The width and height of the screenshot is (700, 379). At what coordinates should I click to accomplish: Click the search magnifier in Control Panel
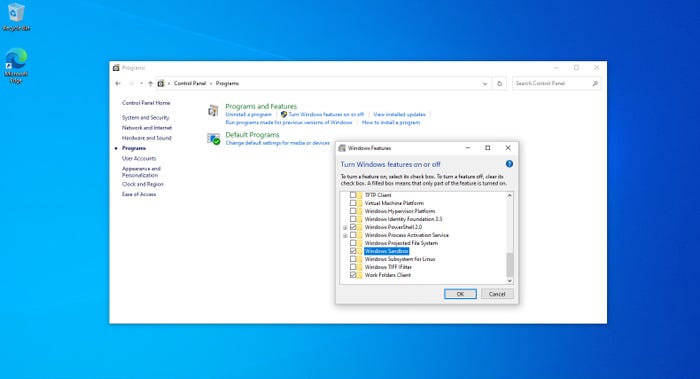pyautogui.click(x=595, y=83)
